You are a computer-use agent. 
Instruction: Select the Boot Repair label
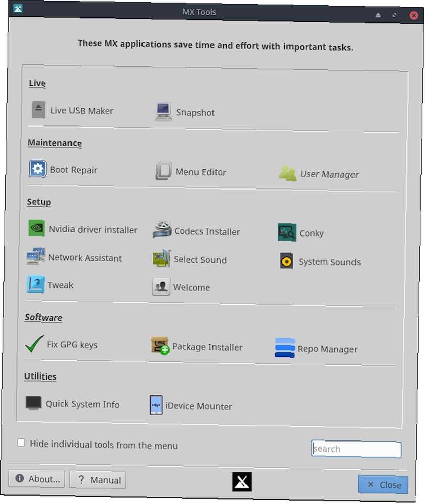(74, 170)
